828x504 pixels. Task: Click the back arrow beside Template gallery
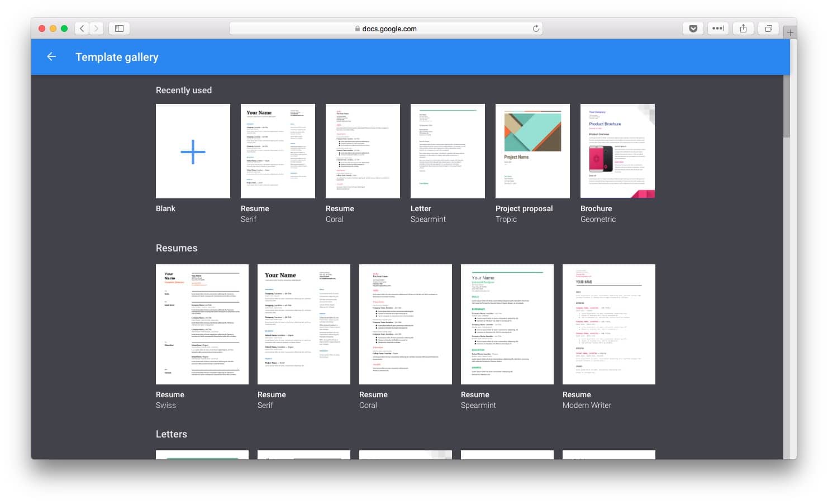[x=51, y=57]
